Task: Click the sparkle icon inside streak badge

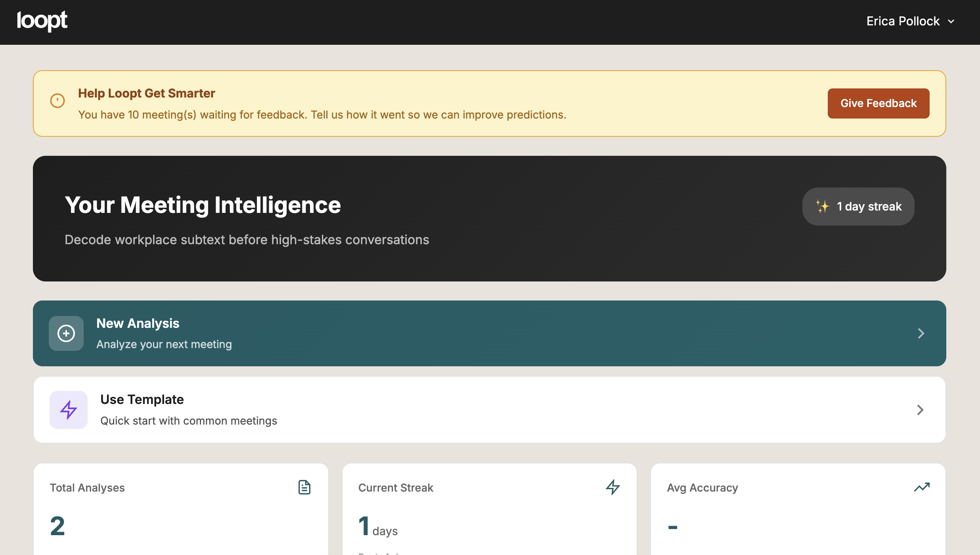Action: (x=822, y=206)
